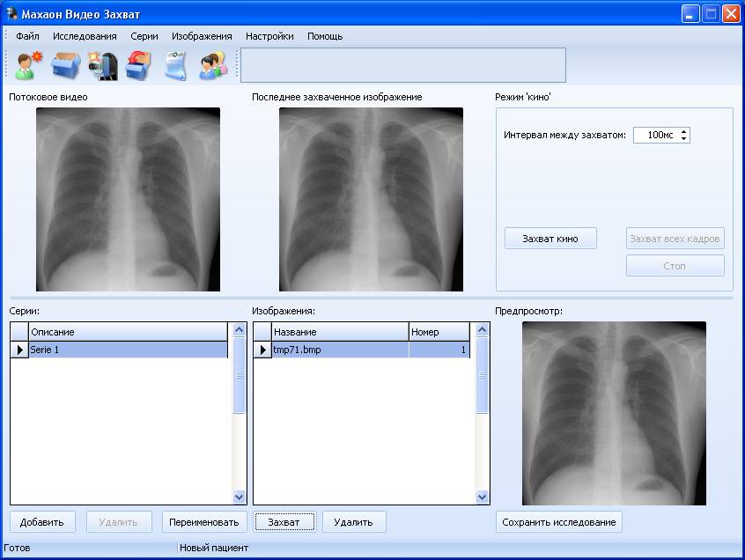The image size is (745, 560).
Task: Open the Настройки menu
Action: (x=269, y=36)
